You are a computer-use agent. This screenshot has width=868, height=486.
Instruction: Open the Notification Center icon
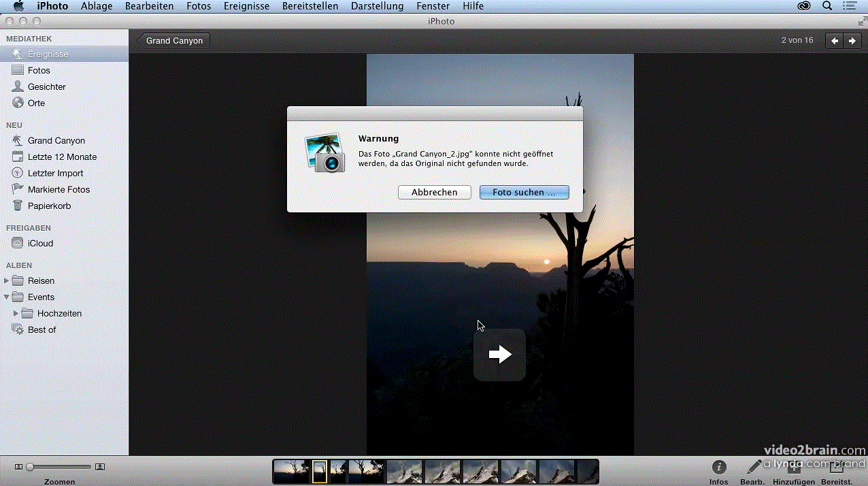pyautogui.click(x=850, y=6)
